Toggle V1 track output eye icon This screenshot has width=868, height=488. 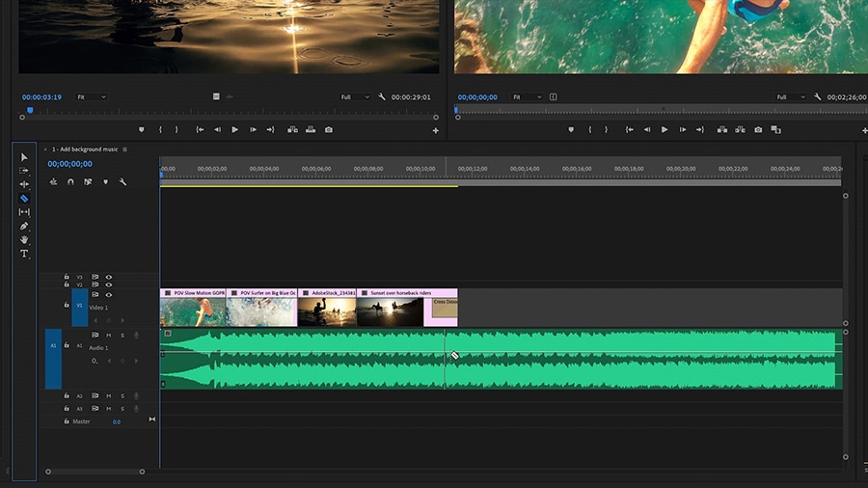[x=108, y=295]
